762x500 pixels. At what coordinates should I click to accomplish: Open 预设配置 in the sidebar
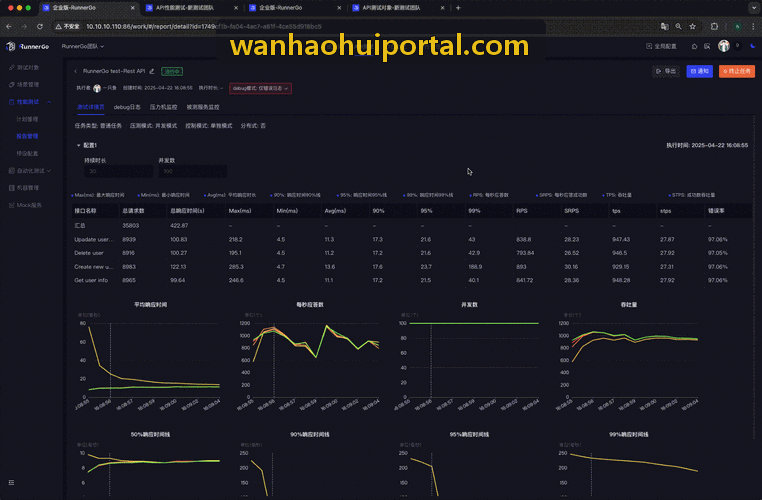(x=27, y=153)
